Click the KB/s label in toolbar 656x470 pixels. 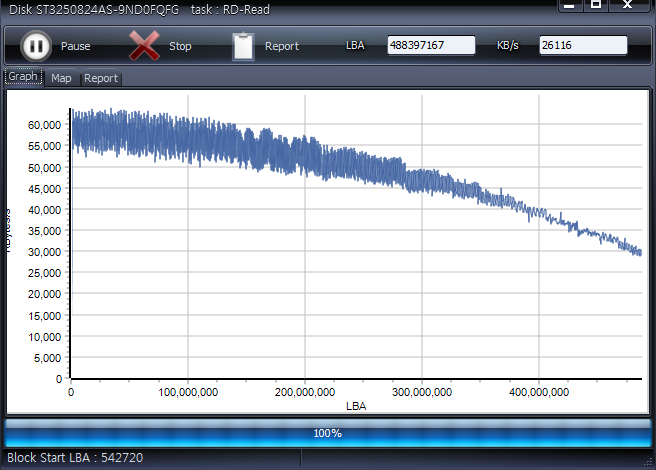pos(508,45)
